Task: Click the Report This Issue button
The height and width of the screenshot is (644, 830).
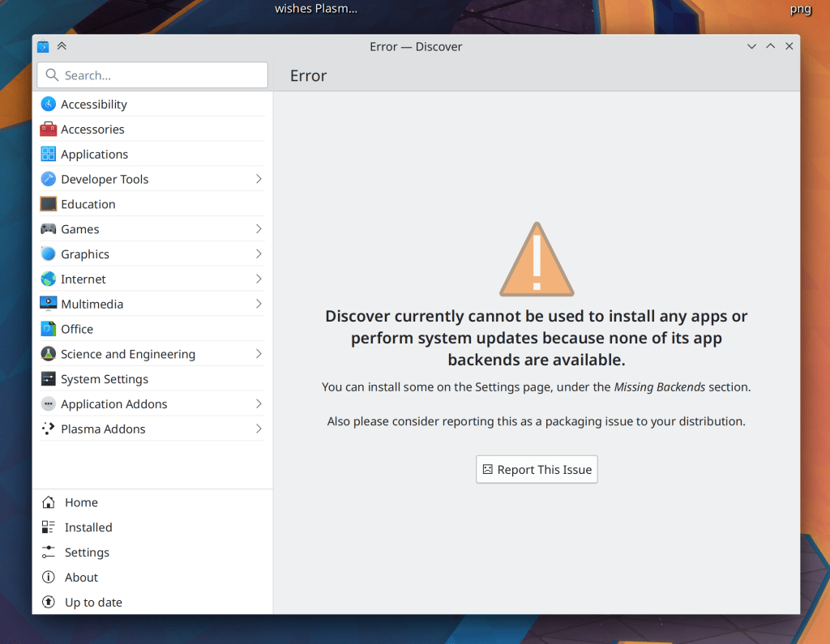Action: 537,470
